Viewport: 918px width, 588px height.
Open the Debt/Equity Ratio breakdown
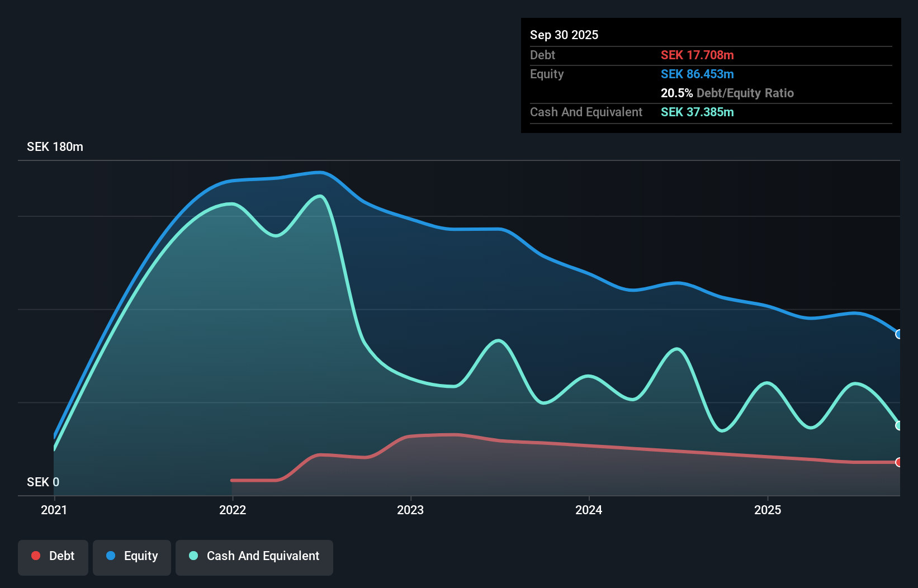pos(728,93)
